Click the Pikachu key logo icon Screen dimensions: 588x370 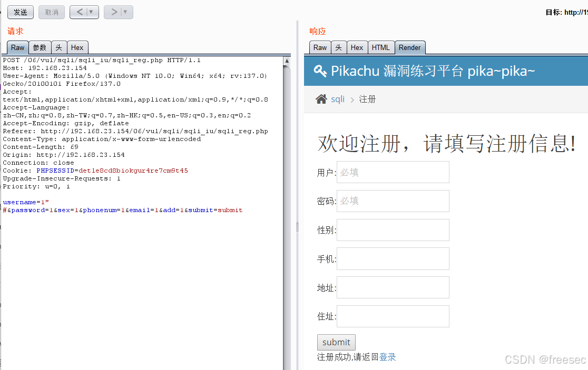(320, 71)
